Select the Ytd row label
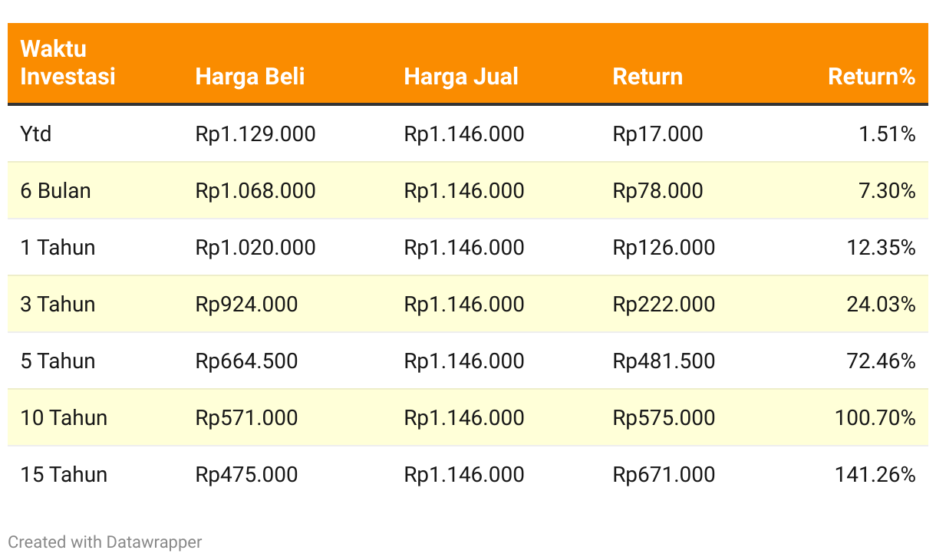This screenshot has width=936, height=560. (x=36, y=134)
